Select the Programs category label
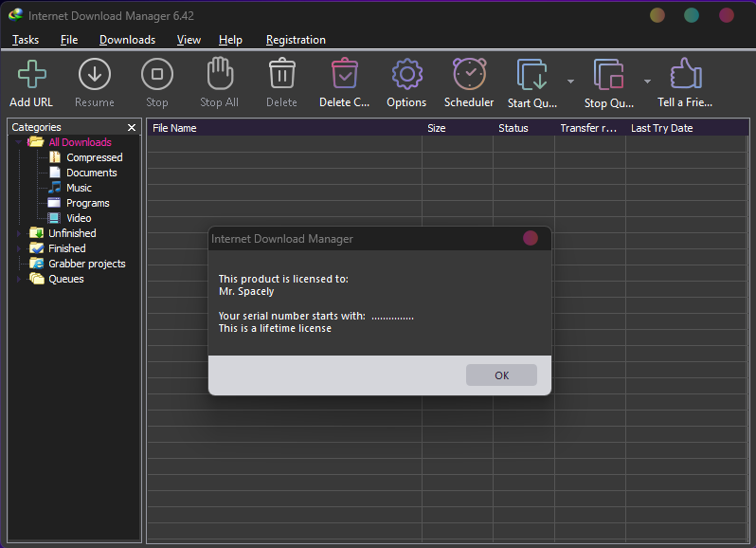The width and height of the screenshot is (756, 548). point(88,203)
